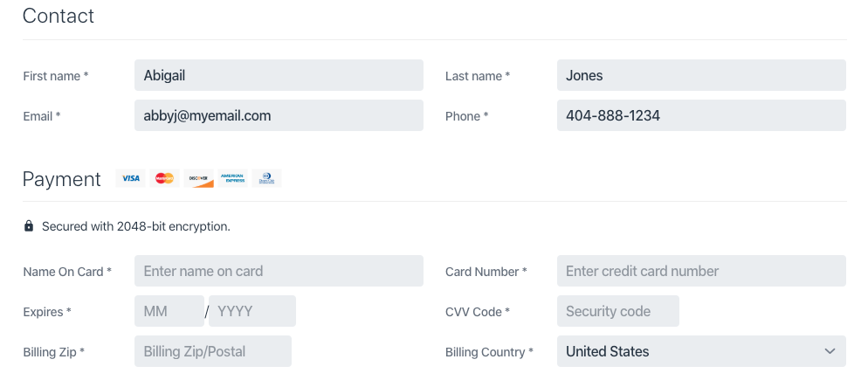Select the Email address field
Viewport: 868px width, 387px height.
(x=278, y=115)
